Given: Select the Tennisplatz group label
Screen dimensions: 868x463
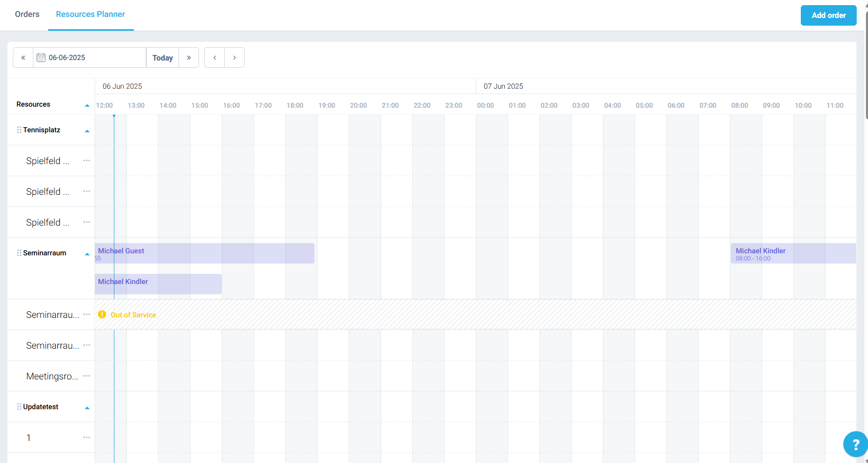Looking at the screenshot, I should coord(42,130).
